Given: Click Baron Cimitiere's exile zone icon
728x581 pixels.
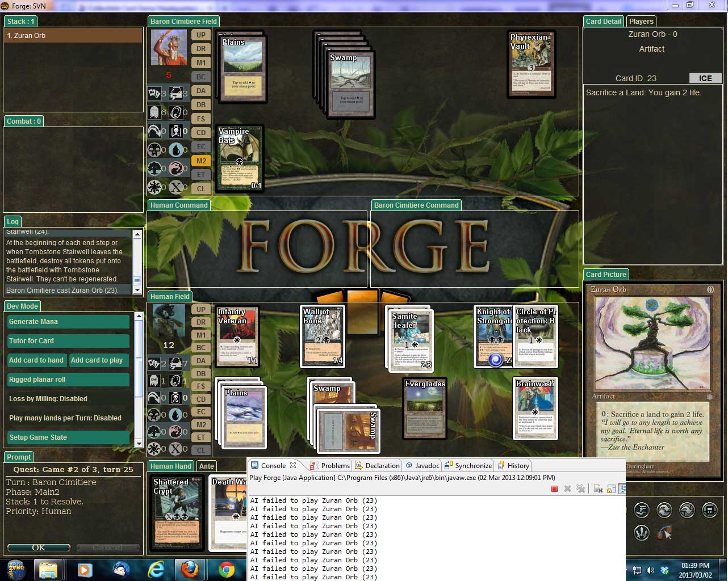Looking at the screenshot, I should [x=176, y=112].
